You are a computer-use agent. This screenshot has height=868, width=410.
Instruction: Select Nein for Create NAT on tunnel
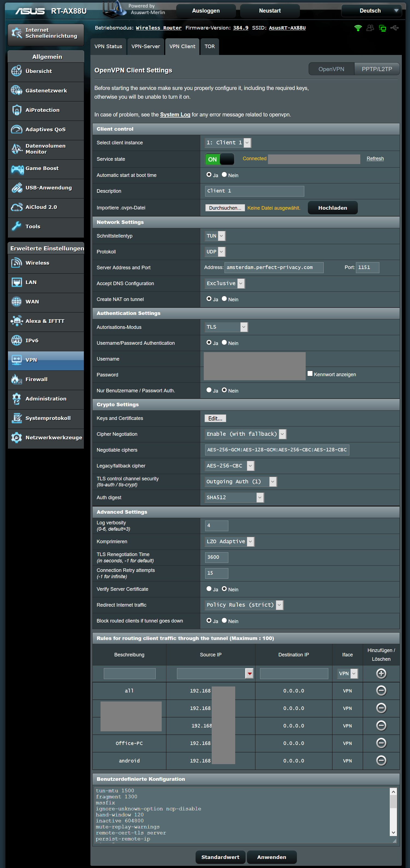(224, 299)
